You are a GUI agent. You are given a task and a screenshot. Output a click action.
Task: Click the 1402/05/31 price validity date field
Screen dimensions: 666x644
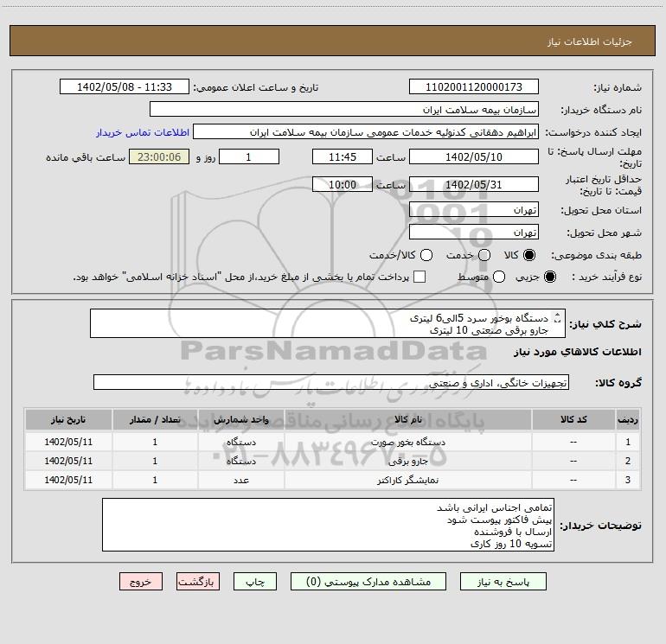point(474,184)
